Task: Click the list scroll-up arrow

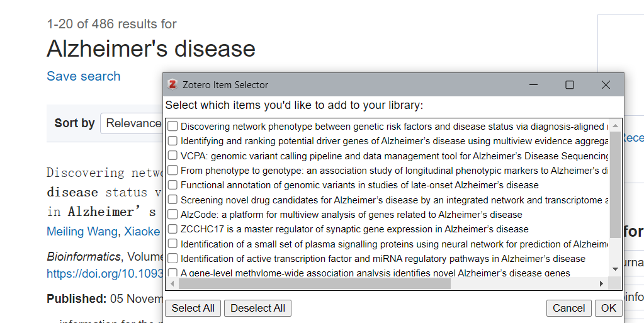Action: 615,126
